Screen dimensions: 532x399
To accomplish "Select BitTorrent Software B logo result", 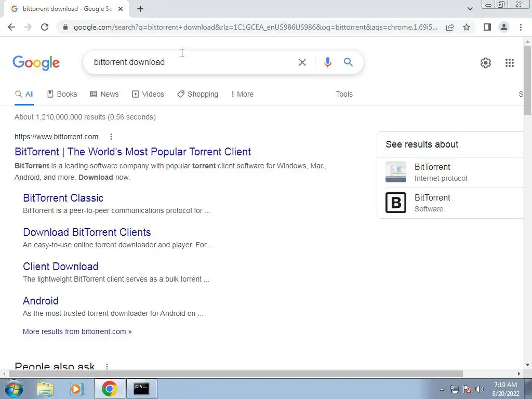I will (395, 203).
